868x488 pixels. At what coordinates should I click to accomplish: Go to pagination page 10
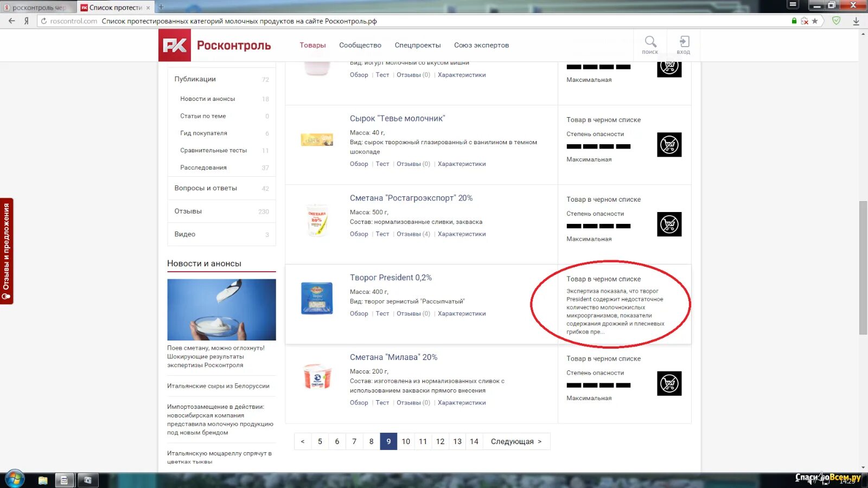406,441
